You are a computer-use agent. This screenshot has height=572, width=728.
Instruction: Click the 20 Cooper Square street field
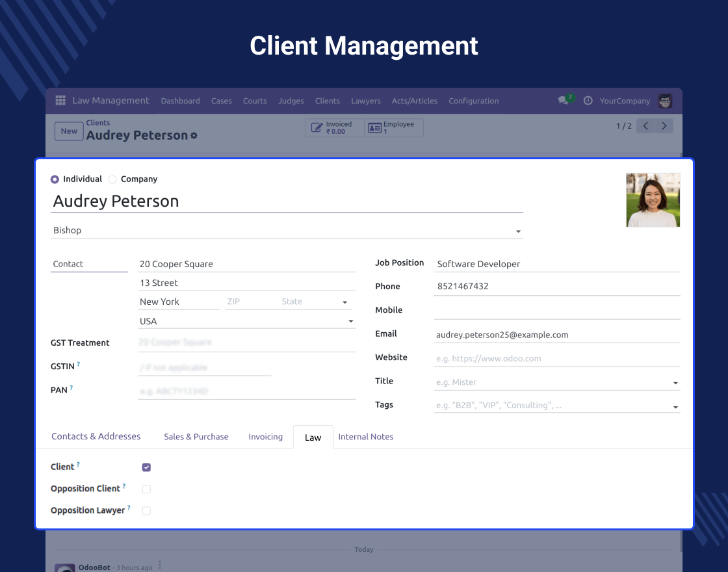(246, 264)
